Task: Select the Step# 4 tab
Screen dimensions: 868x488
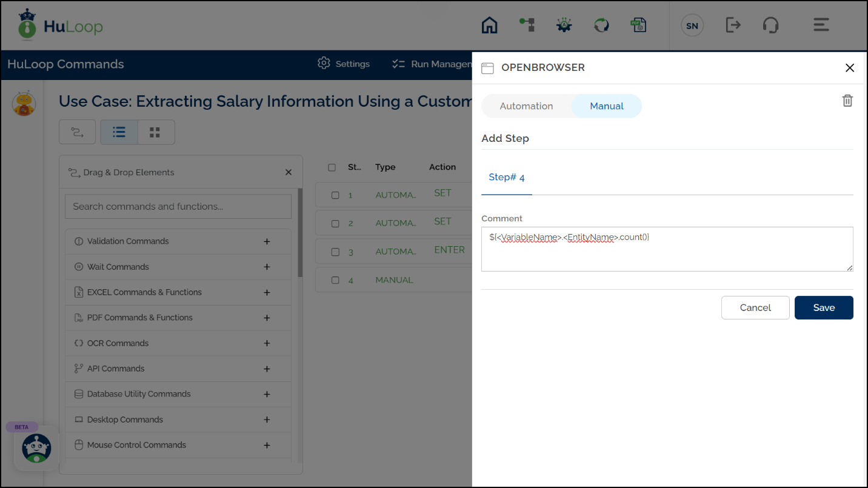Action: click(506, 177)
